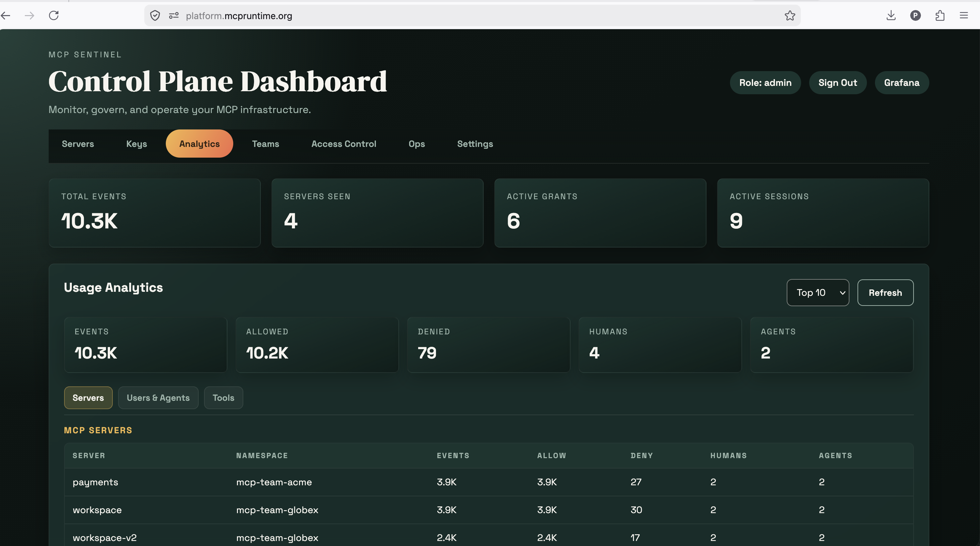Open the browser downloads icon

[x=891, y=15]
